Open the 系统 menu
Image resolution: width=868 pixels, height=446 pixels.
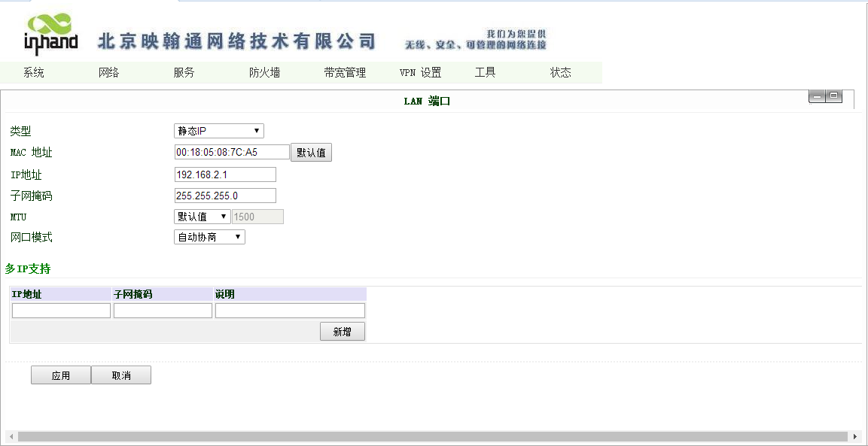point(34,73)
